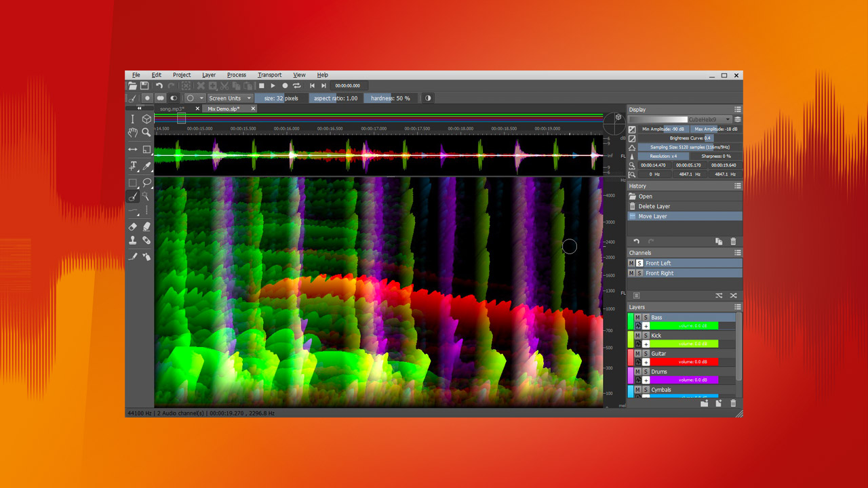Adjust the Kick layer volume slider
This screenshot has width=868, height=488.
coord(684,344)
